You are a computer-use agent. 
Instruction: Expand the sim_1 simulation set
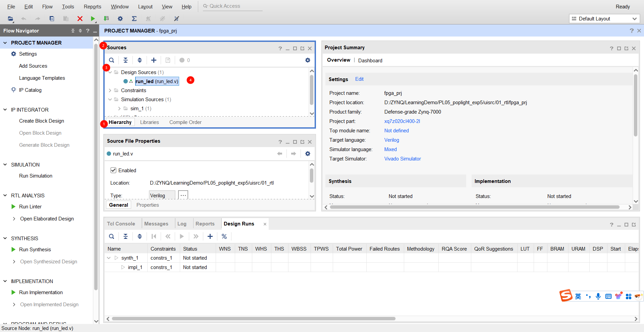tap(119, 109)
